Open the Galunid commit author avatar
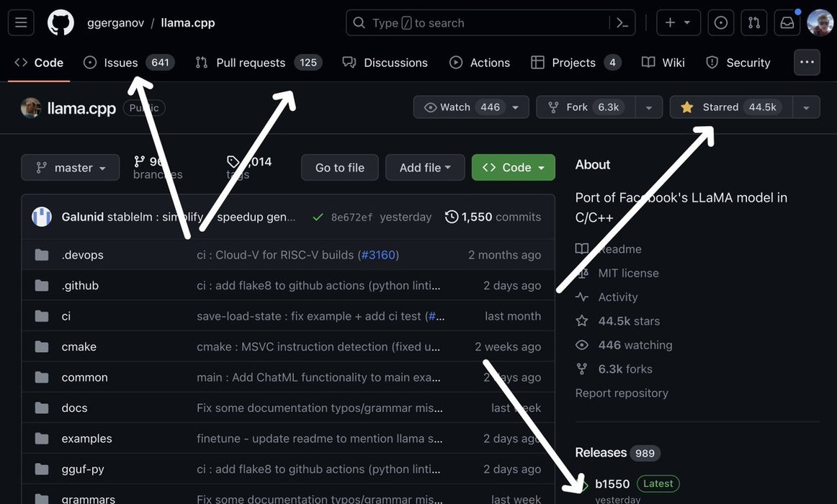The height and width of the screenshot is (504, 837). [42, 217]
